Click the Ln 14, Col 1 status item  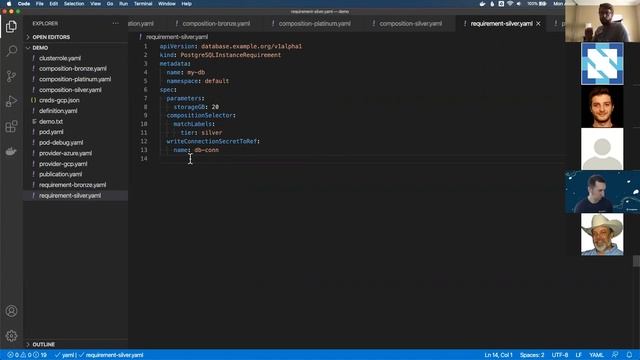[498, 355]
